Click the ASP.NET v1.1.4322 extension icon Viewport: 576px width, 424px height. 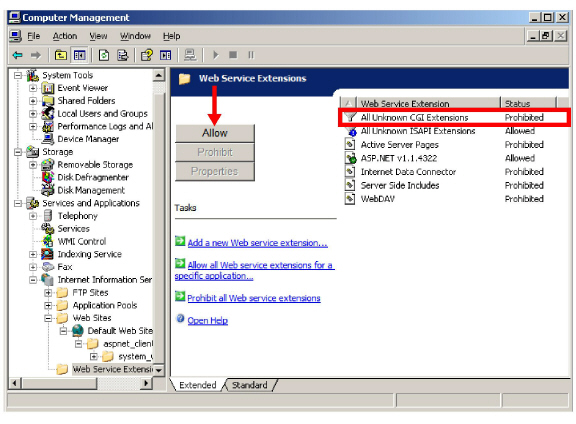pyautogui.click(x=351, y=158)
